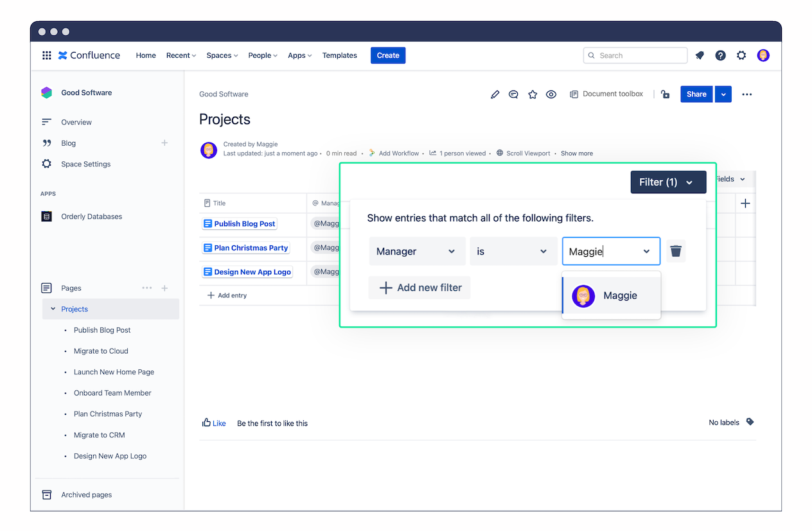Open inline comments icon
This screenshot has height=531, width=812.
point(513,94)
